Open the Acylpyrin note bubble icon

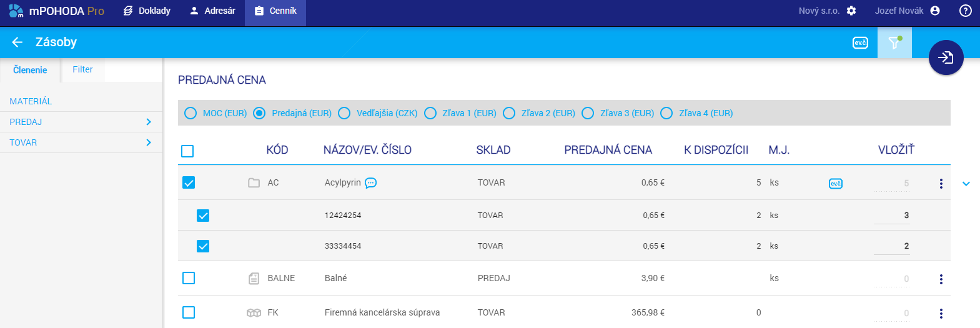coord(371,183)
